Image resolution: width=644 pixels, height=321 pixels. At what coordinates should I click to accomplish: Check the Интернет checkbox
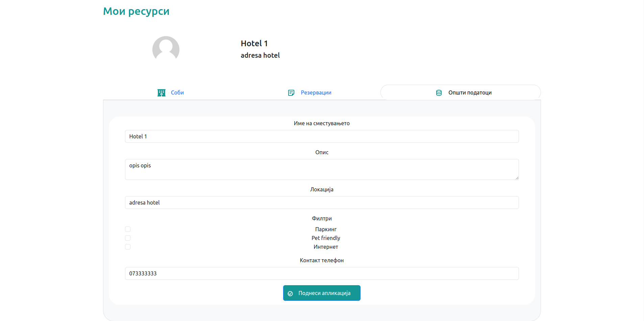(128, 247)
